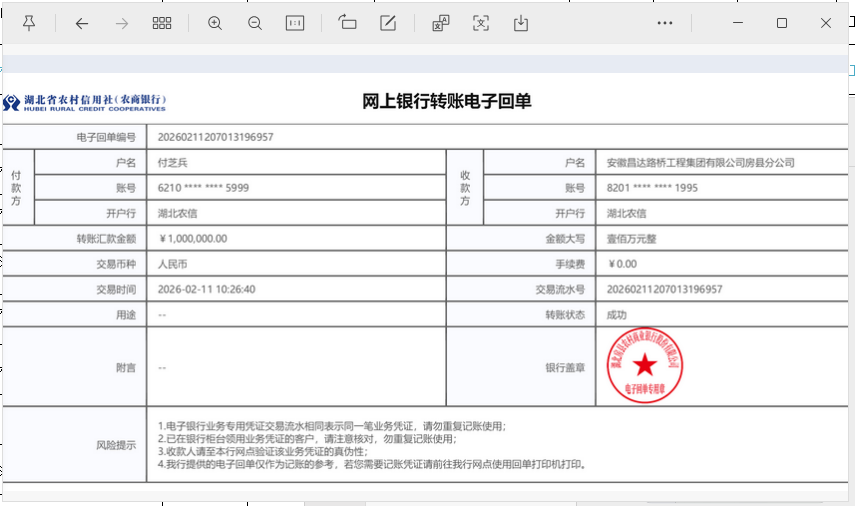Go back to the previous image

pyautogui.click(x=82, y=23)
